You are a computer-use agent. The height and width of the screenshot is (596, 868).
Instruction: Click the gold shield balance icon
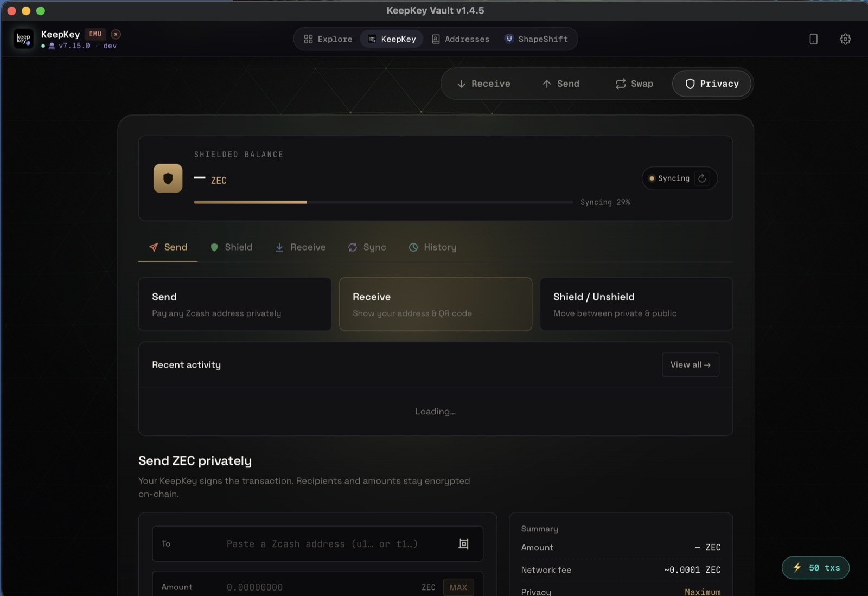[x=168, y=178]
